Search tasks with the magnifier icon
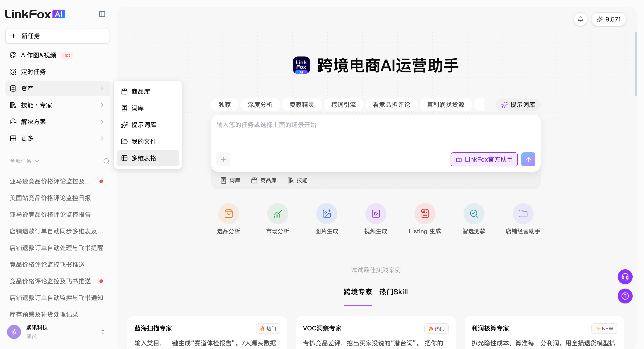 pyautogui.click(x=106, y=161)
